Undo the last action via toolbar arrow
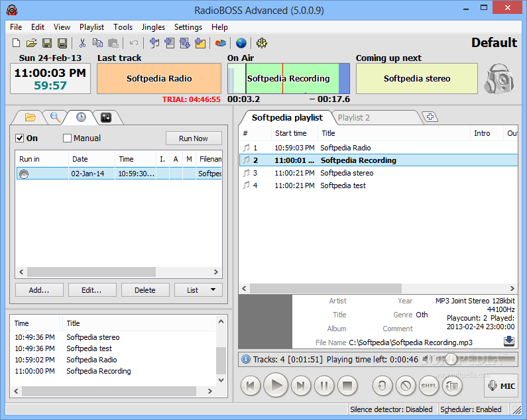This screenshot has width=527, height=420. 134,43
